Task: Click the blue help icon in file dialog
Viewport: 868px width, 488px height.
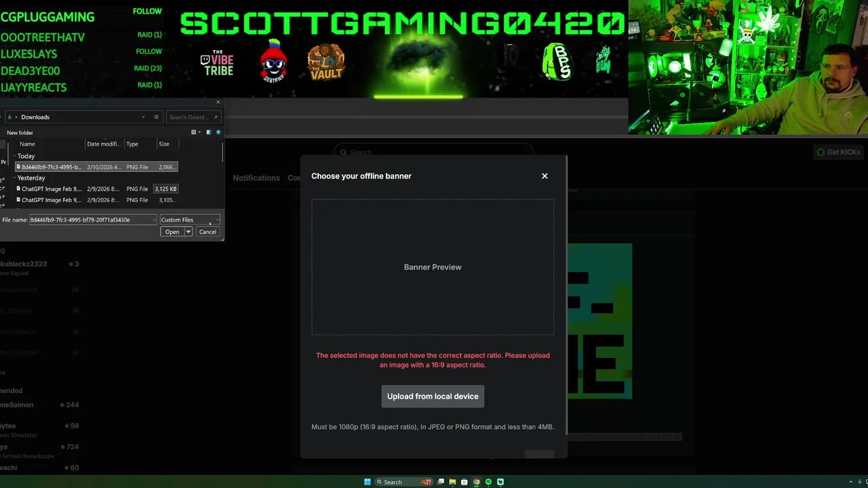Action: tap(218, 132)
